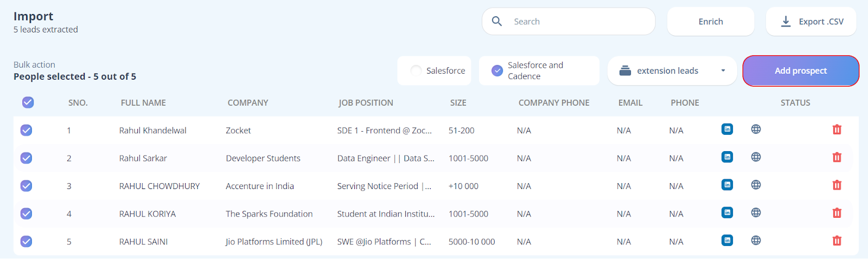Viewport: 868px width, 266px height.
Task: Focus the Search input field
Action: tap(569, 22)
